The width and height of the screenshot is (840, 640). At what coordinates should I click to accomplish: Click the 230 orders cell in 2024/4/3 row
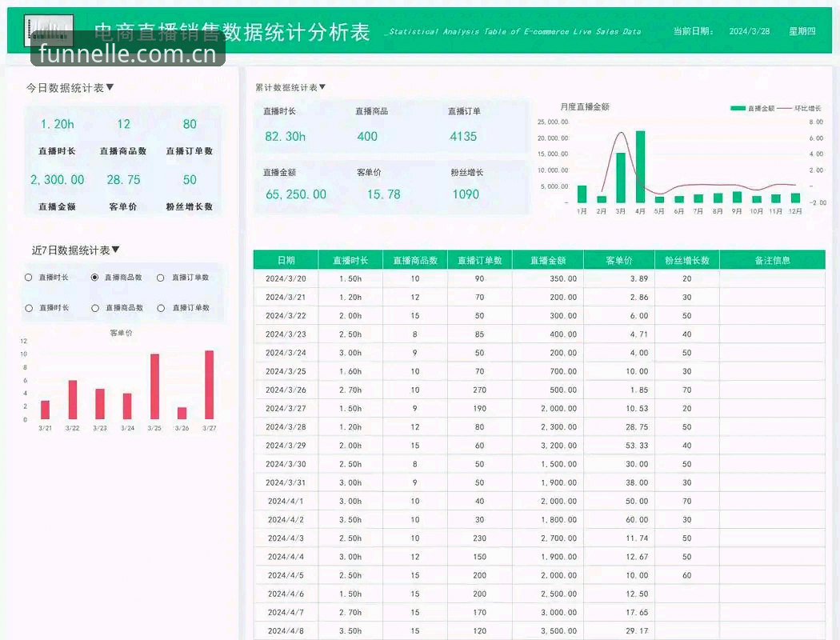pyautogui.click(x=480, y=538)
